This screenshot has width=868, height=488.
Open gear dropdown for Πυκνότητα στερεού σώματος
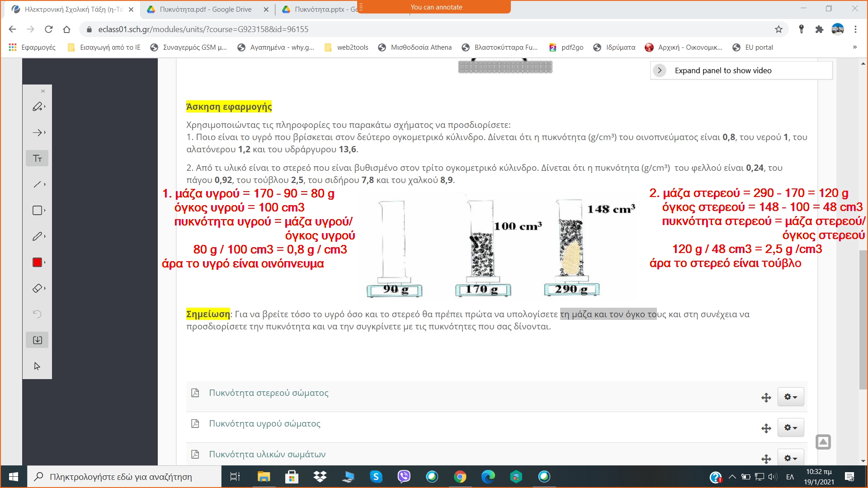pos(791,397)
